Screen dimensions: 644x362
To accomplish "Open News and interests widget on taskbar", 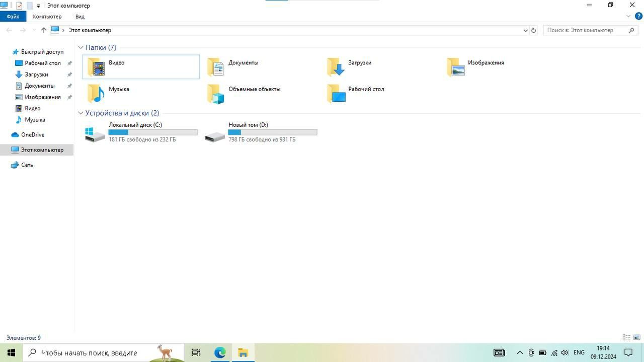I will tap(499, 352).
